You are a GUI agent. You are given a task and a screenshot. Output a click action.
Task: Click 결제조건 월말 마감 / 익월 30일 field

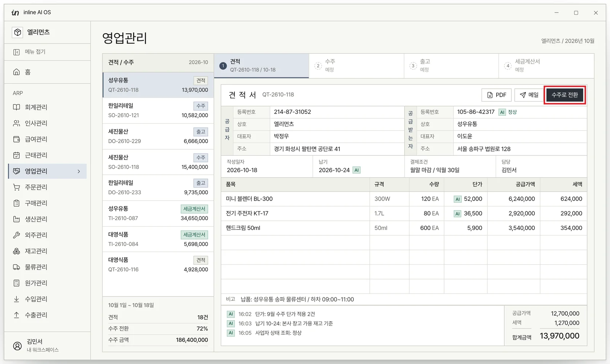pos(450,166)
